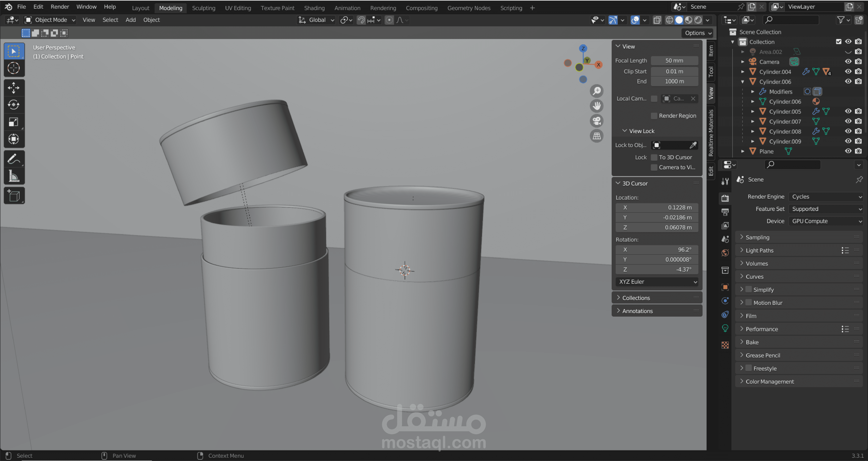Activate the Annotate pencil tool
Image resolution: width=868 pixels, height=461 pixels.
pyautogui.click(x=14, y=159)
